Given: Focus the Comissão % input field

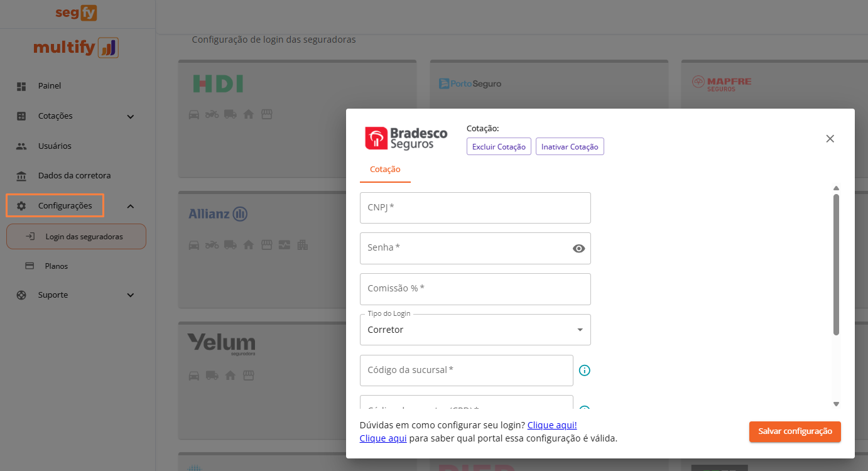Looking at the screenshot, I should point(475,289).
